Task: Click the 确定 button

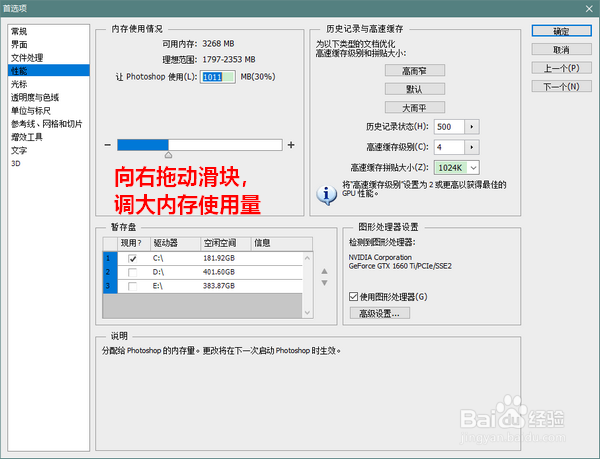Action: (561, 31)
